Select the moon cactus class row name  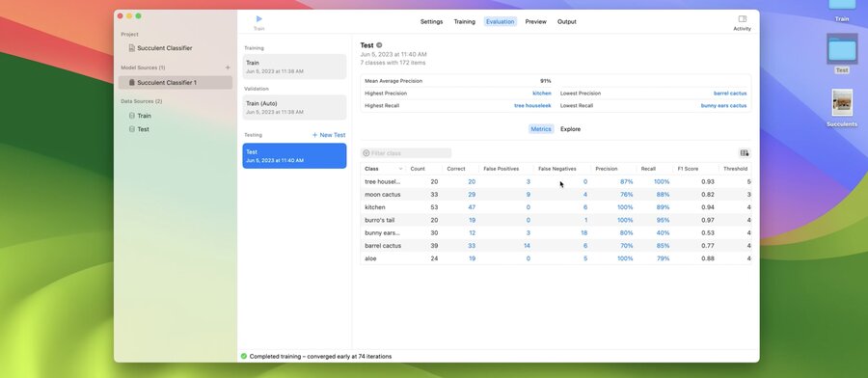click(x=383, y=195)
